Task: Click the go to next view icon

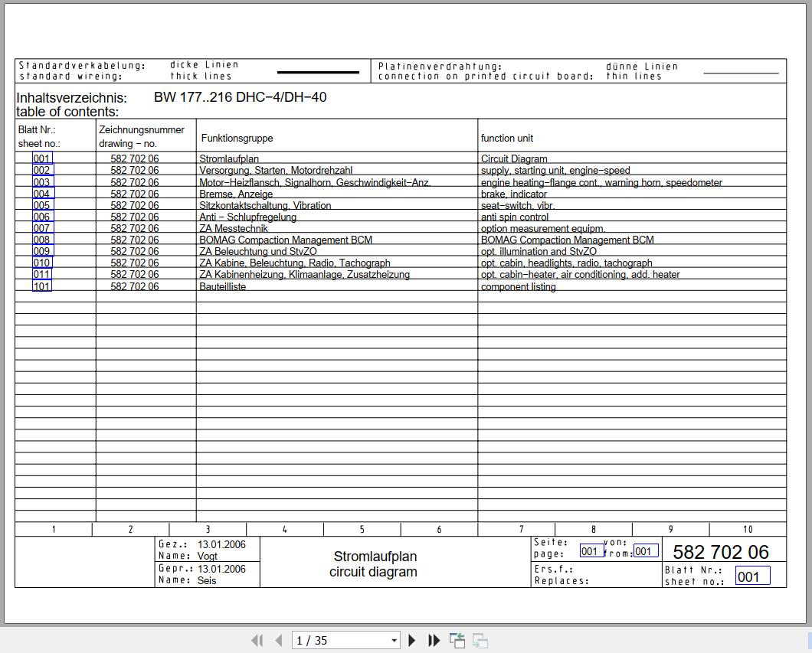Action: point(480,641)
